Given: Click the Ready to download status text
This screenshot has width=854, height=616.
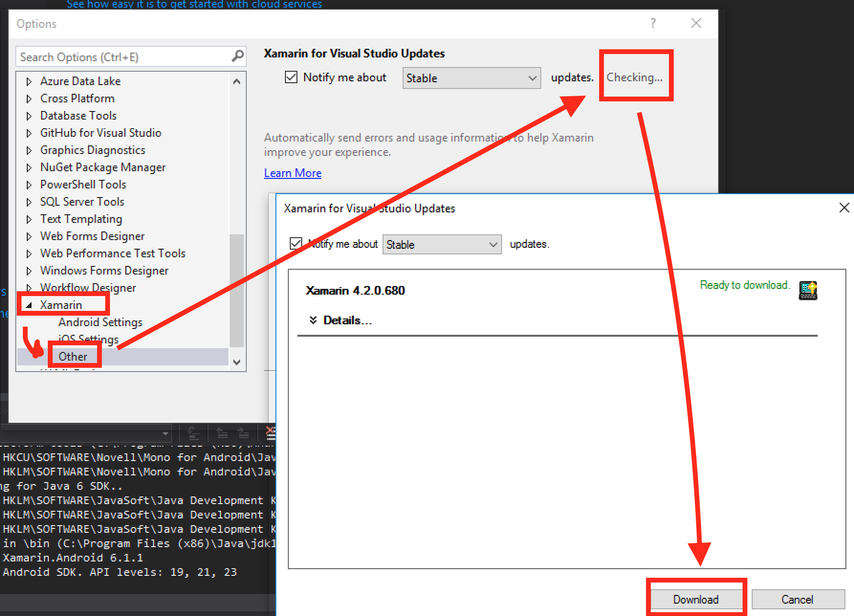Looking at the screenshot, I should (745, 285).
